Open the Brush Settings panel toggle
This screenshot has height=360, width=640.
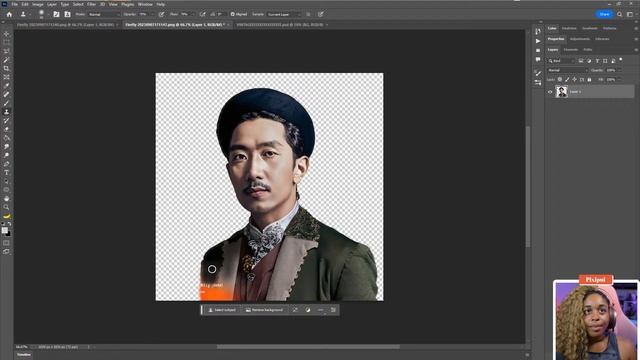56,14
